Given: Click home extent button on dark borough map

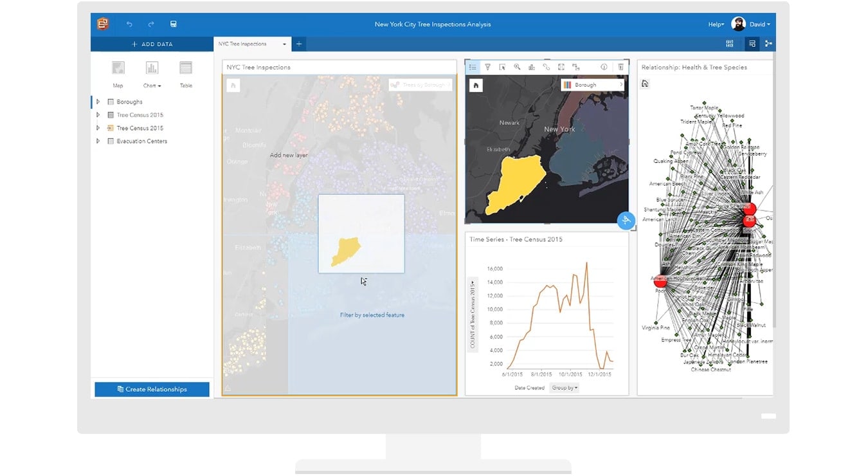Looking at the screenshot, I should tap(476, 85).
